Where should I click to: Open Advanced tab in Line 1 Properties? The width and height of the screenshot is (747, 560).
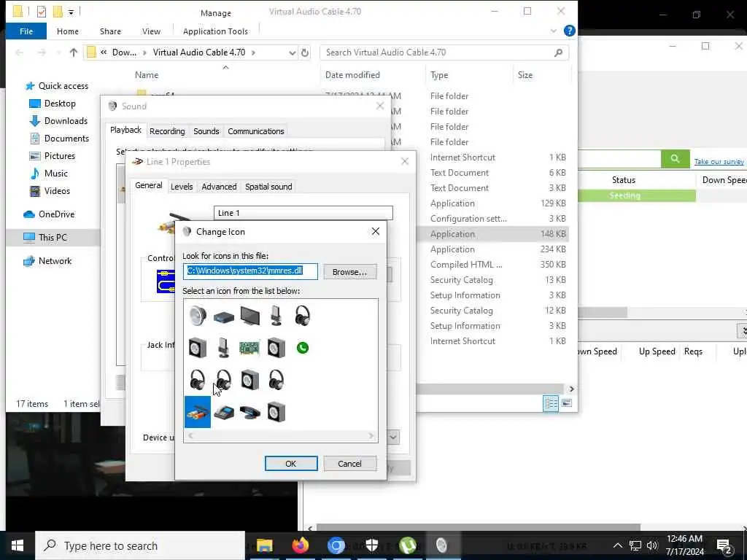[x=219, y=187]
